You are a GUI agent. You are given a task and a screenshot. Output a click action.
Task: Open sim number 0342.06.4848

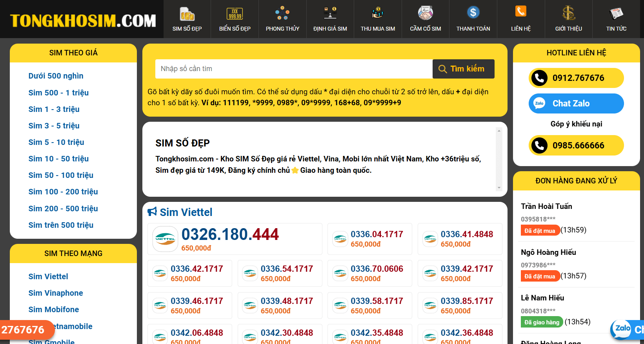pos(197,333)
